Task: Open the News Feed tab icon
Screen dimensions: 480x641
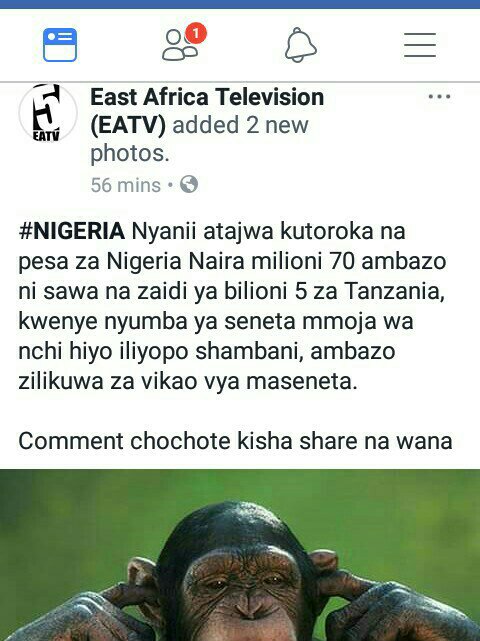Action: (60, 45)
